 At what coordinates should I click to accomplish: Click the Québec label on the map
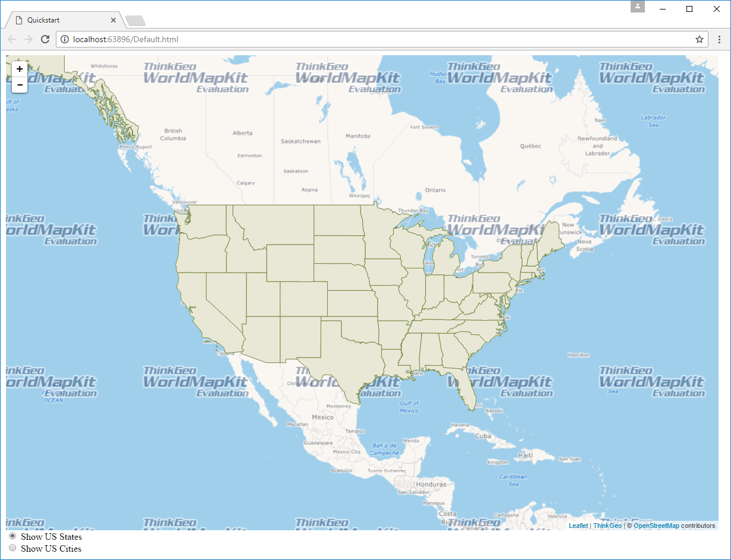pos(531,145)
